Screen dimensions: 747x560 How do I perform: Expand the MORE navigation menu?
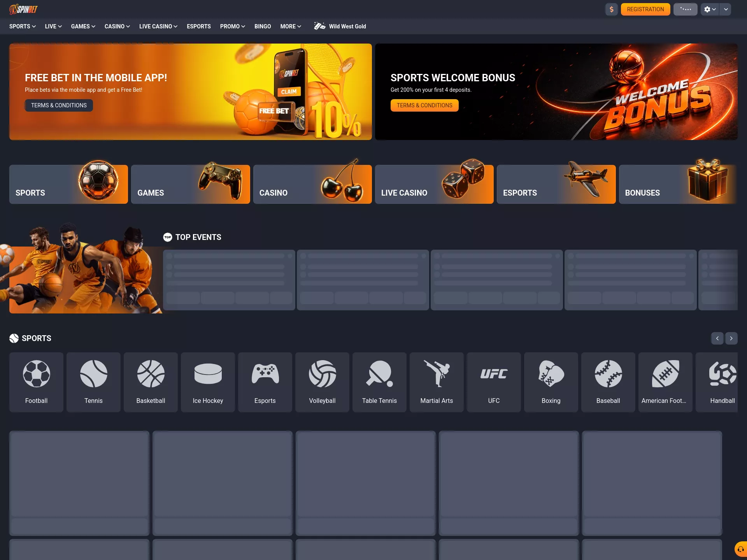[291, 26]
